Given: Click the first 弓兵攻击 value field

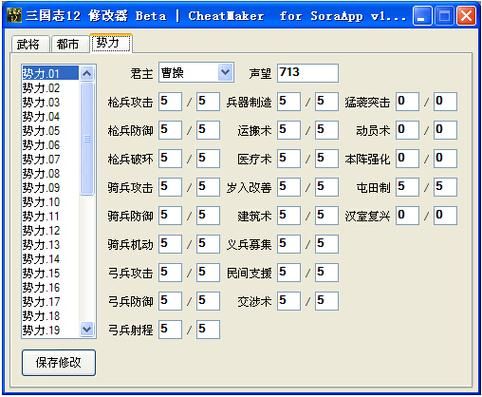Looking at the screenshot, I should click(x=170, y=272).
